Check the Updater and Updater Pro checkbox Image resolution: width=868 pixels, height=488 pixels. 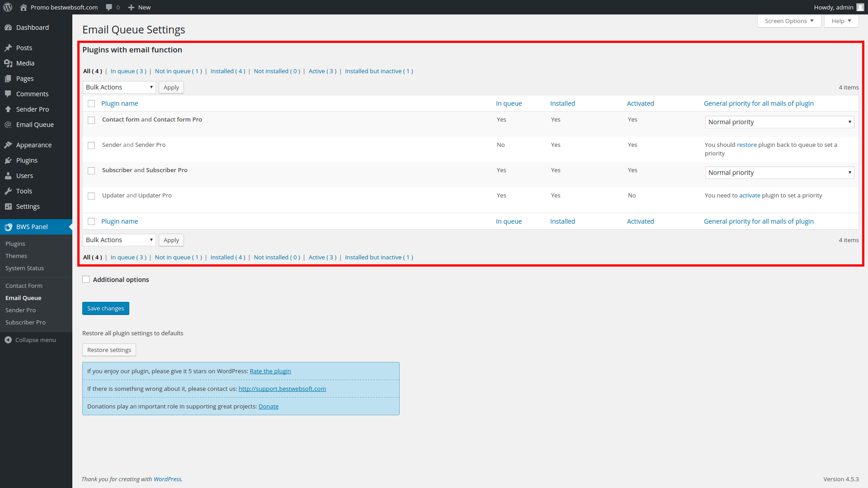[91, 196]
